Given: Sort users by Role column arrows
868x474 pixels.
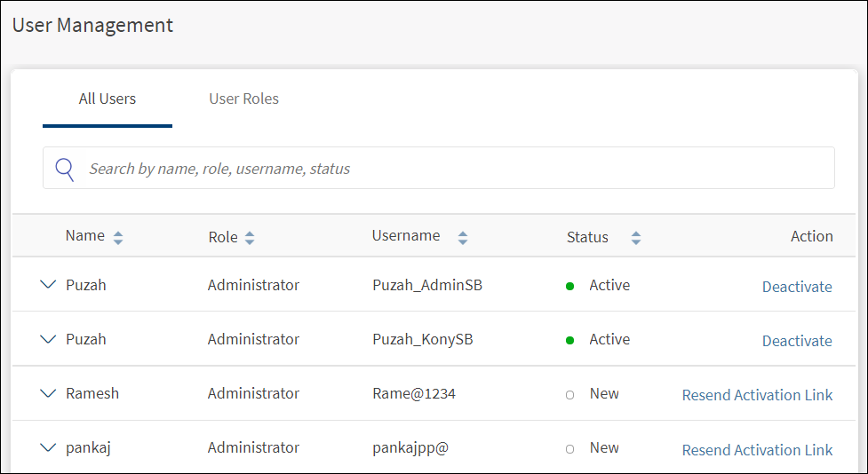Looking at the screenshot, I should tap(250, 238).
